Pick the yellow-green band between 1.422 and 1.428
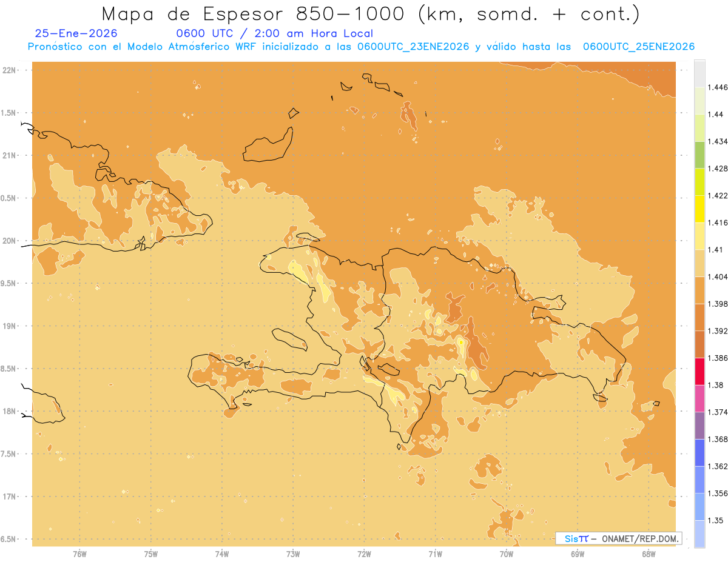 699,182
